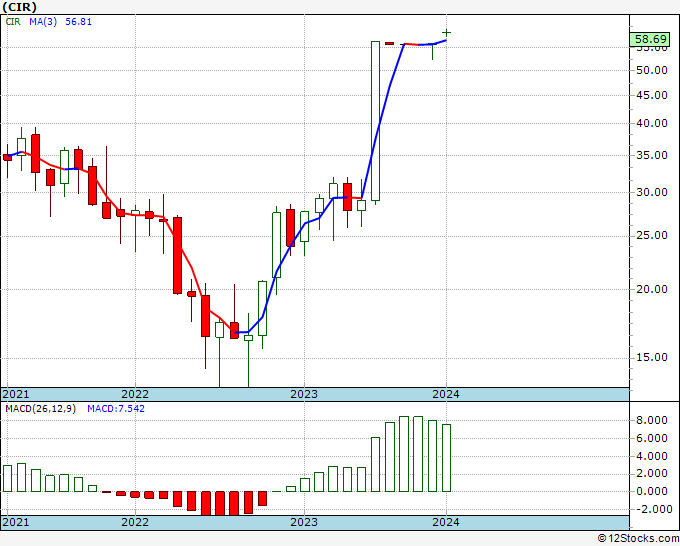Viewport: 680px width, 546px height.
Task: Select the 25.00 price axis label
Action: pyautogui.click(x=651, y=235)
